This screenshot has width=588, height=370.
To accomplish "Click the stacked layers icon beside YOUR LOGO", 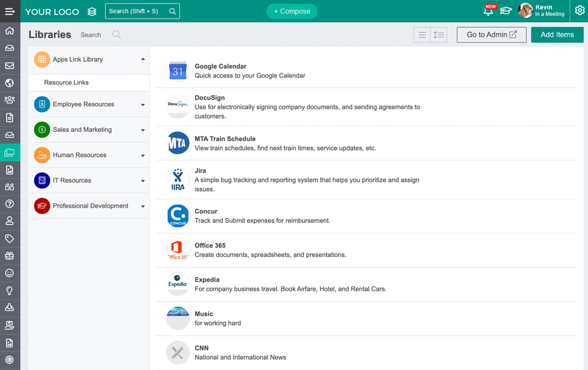I will [92, 11].
